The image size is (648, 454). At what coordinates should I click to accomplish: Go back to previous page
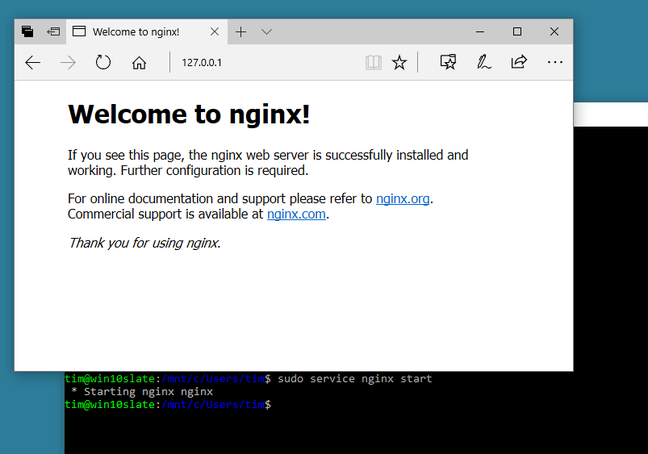pos(33,63)
